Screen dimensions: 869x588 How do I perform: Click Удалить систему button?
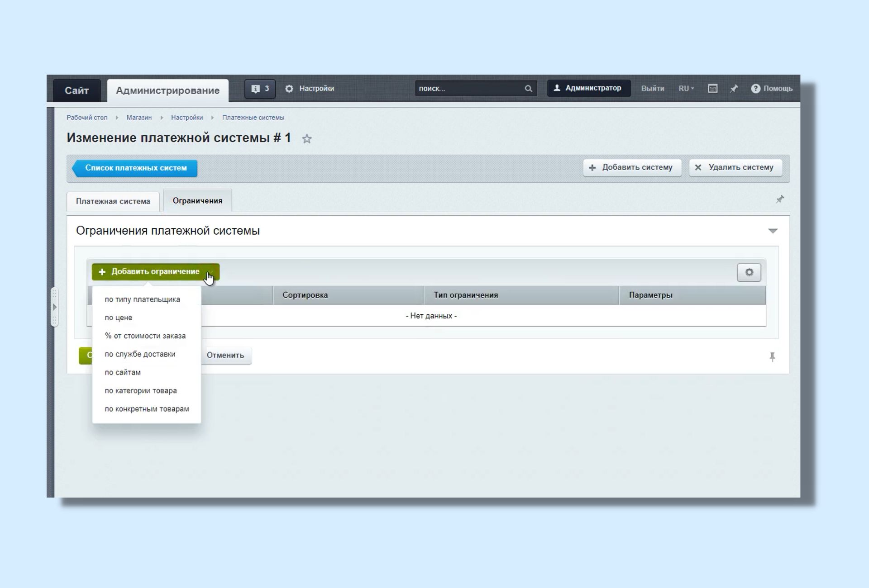735,167
